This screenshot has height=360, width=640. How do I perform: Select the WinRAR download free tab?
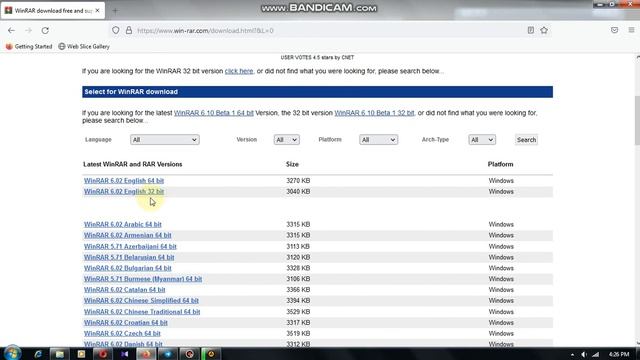pyautogui.click(x=53, y=11)
